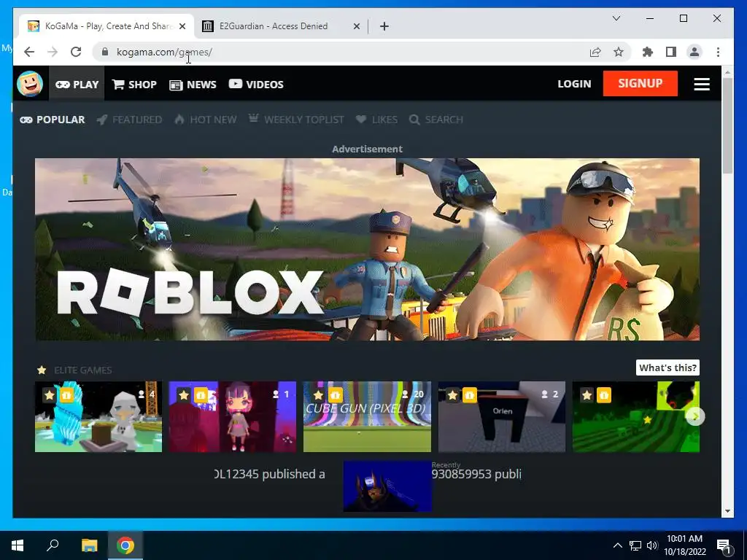747x560 pixels.
Task: Click the vertical scrollbar thumb
Action: click(x=727, y=126)
